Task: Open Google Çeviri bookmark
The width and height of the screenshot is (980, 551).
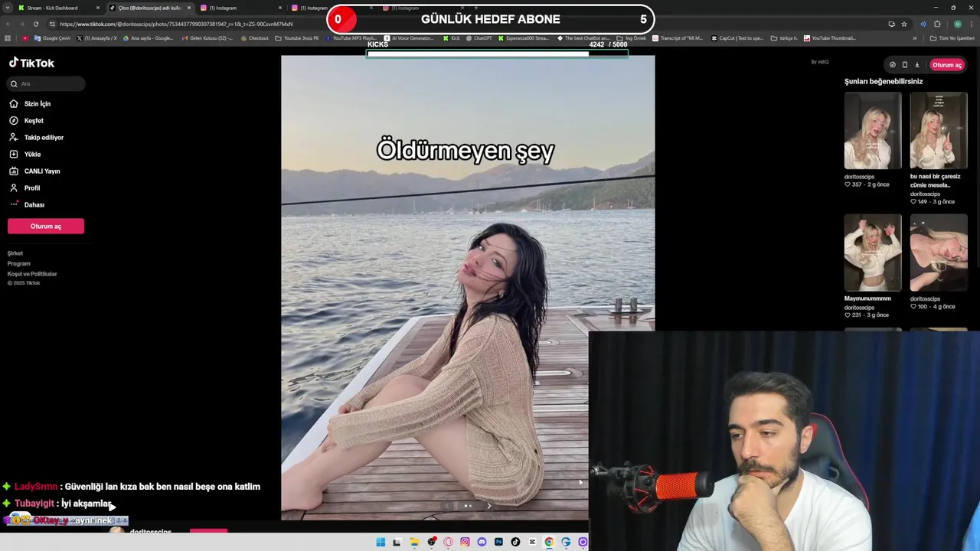Action: click(x=52, y=38)
